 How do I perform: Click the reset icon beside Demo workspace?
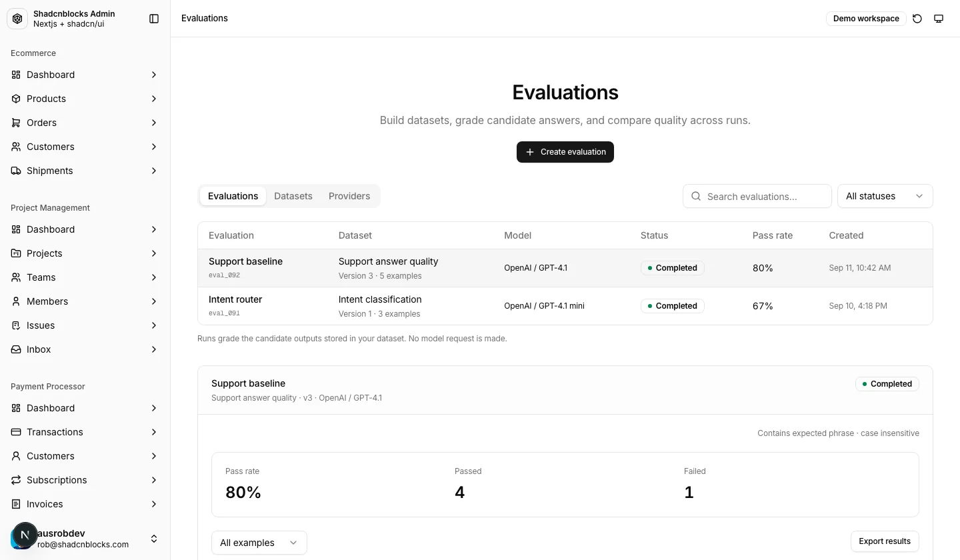917,19
